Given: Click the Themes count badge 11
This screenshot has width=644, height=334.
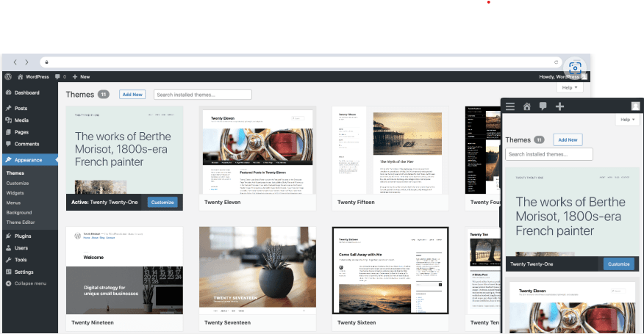Looking at the screenshot, I should click(104, 95).
